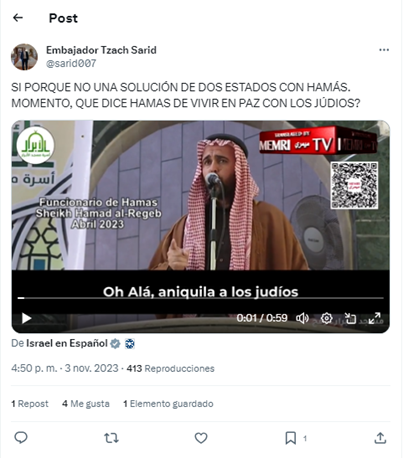The width and height of the screenshot is (403, 458).
Task: Expand video to fullscreen
Action: tap(374, 318)
